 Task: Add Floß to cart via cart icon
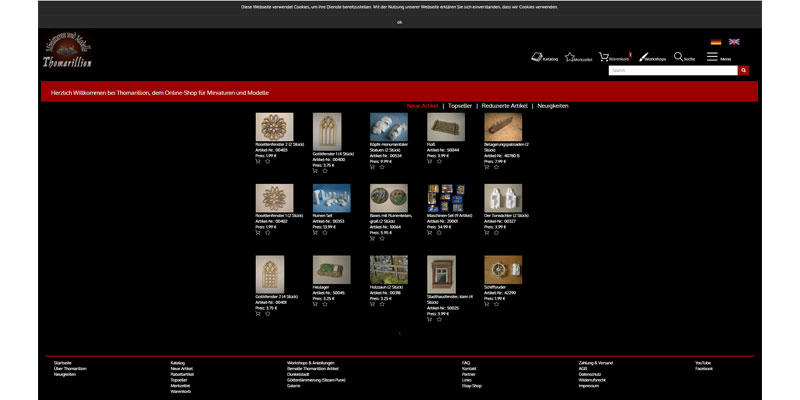coord(429,161)
